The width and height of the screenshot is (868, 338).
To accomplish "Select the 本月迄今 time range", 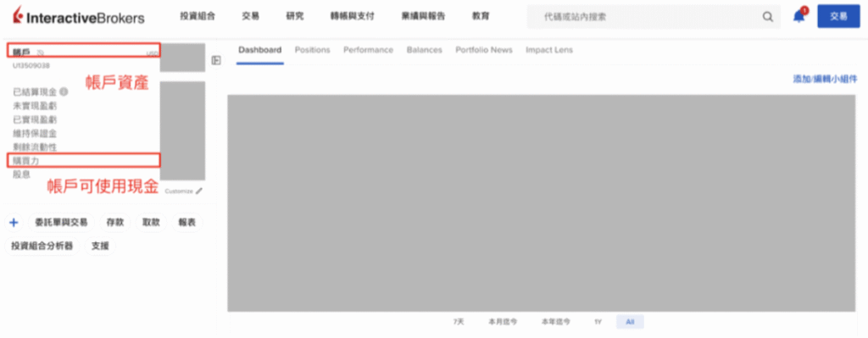I will 503,321.
